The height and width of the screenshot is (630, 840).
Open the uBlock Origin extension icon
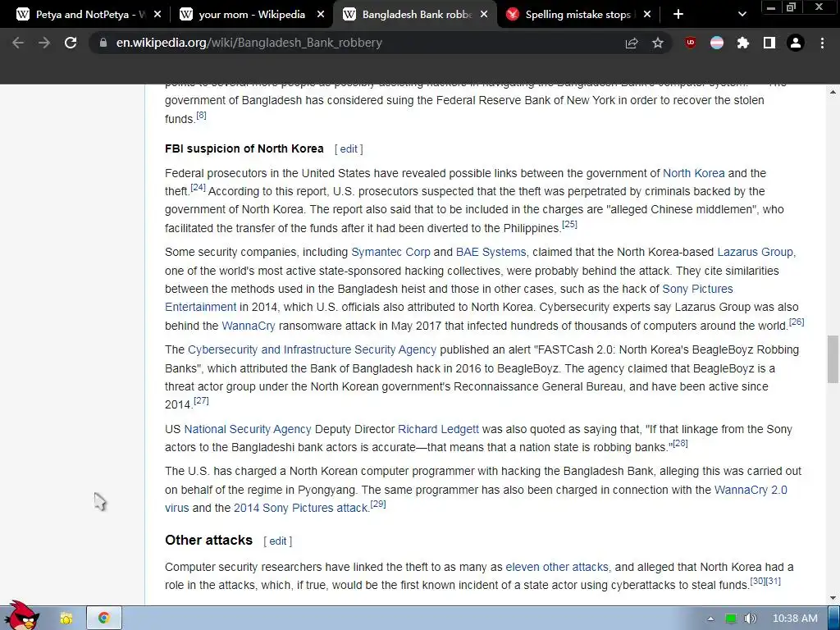pos(691,43)
